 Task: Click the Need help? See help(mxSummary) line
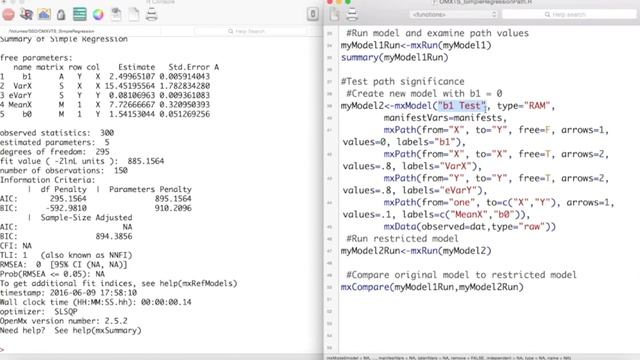(x=71, y=330)
